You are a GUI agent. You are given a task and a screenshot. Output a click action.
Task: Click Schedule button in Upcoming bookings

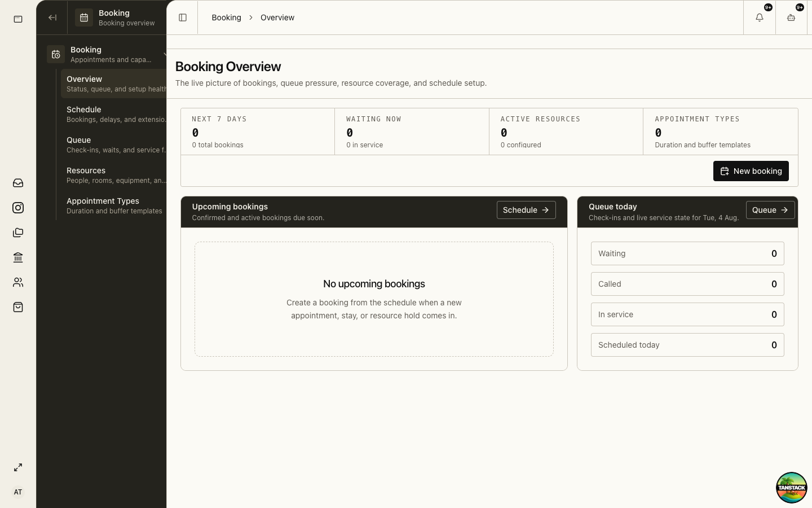[x=526, y=210]
